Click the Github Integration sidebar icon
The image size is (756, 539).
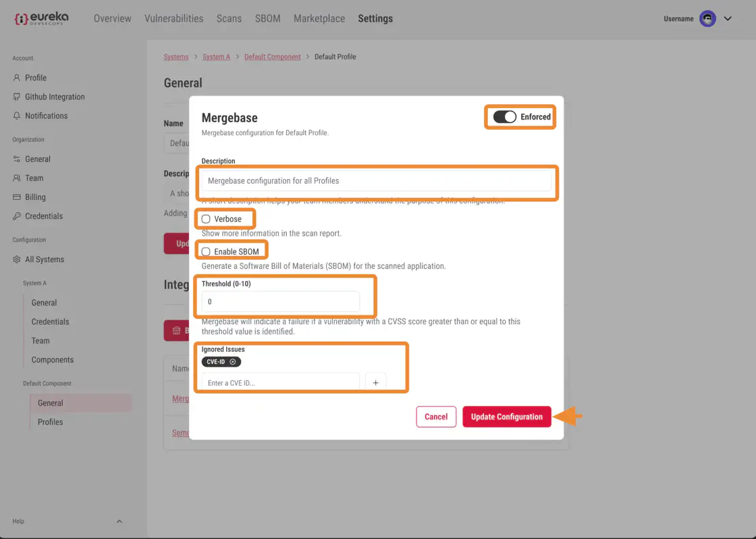[17, 97]
